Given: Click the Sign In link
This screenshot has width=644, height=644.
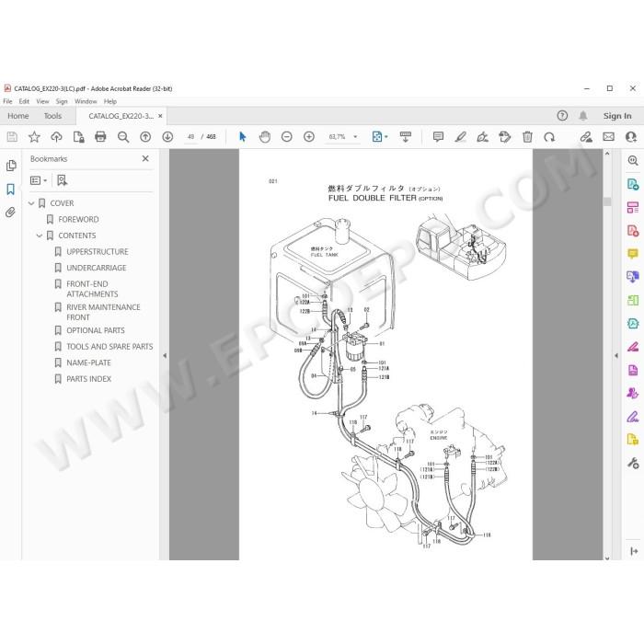Looking at the screenshot, I should (617, 116).
